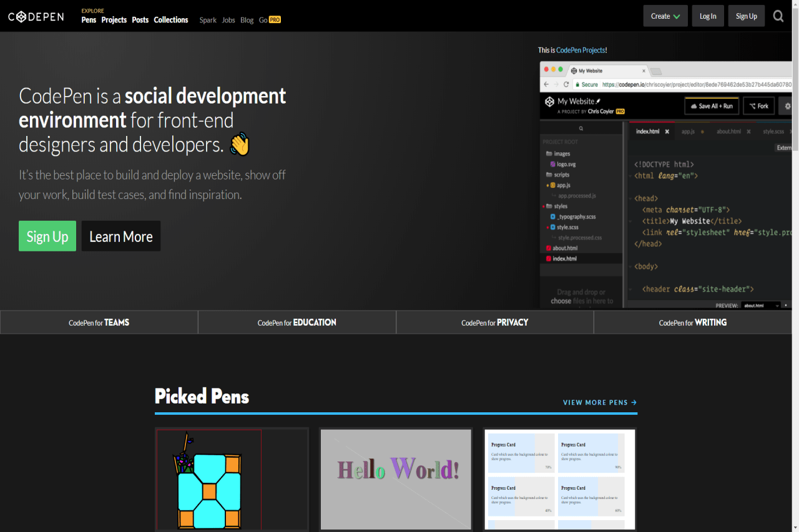This screenshot has width=799, height=532.
Task: Click the gear icon in editor screenshot
Action: click(x=787, y=106)
